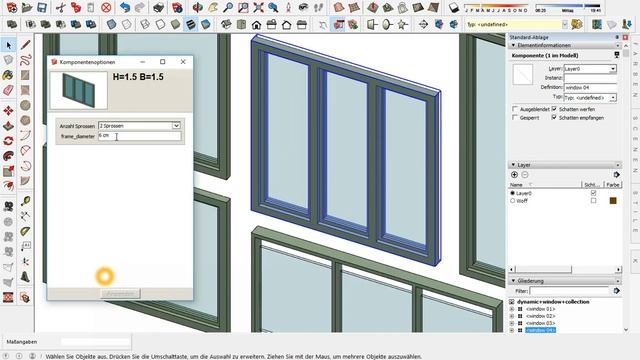Click the Cut scissors icon

coord(61,7)
